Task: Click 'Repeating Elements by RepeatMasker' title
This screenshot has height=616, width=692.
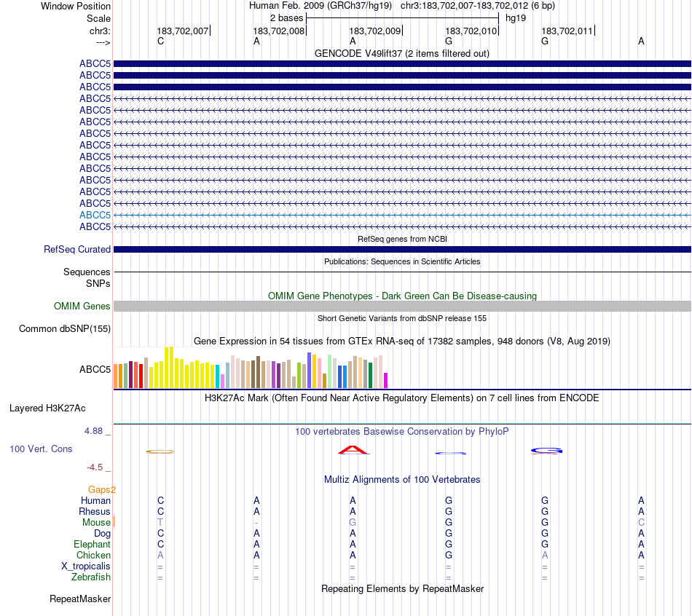Action: click(402, 588)
